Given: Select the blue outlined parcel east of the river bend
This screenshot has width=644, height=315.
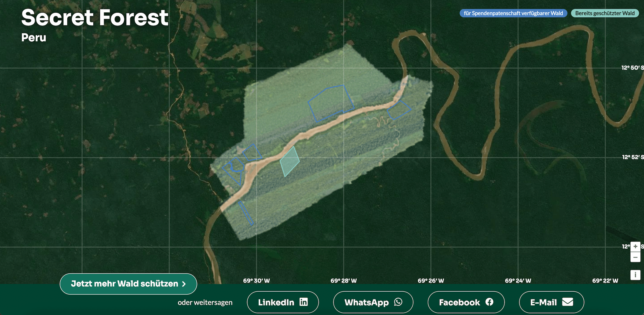Looking at the screenshot, I should point(399,110).
